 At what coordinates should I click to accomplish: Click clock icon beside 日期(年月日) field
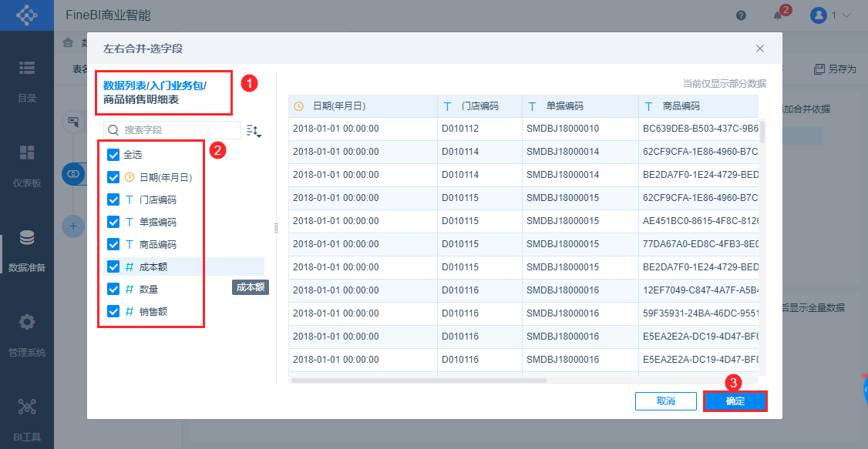tap(130, 177)
